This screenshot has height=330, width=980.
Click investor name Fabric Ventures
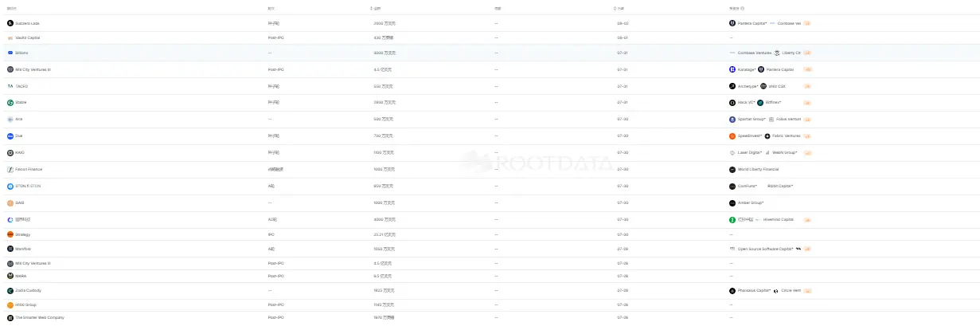pyautogui.click(x=787, y=136)
